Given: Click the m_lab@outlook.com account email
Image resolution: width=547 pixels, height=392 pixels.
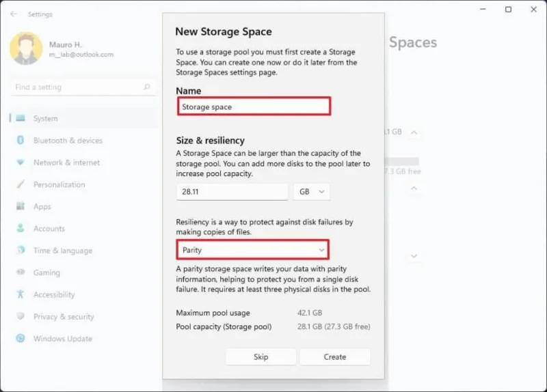Looking at the screenshot, I should pos(81,55).
